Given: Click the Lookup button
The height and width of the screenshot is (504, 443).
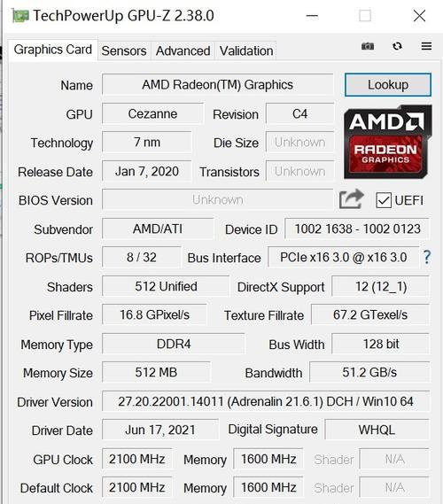Looking at the screenshot, I should [x=388, y=85].
